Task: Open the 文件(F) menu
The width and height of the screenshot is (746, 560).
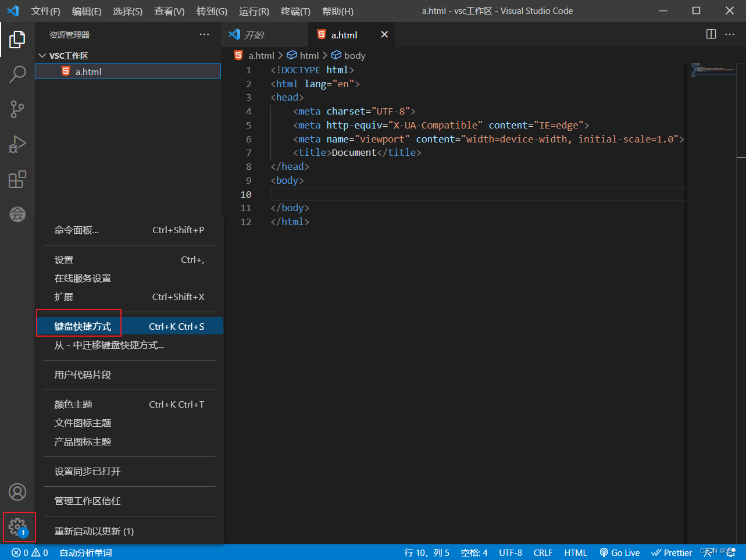Action: [45, 11]
